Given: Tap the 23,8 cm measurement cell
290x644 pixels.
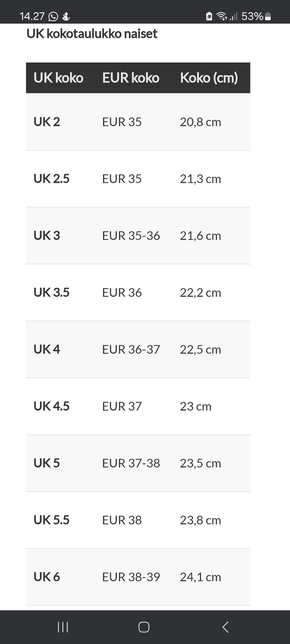Looking at the screenshot, I should (x=200, y=520).
